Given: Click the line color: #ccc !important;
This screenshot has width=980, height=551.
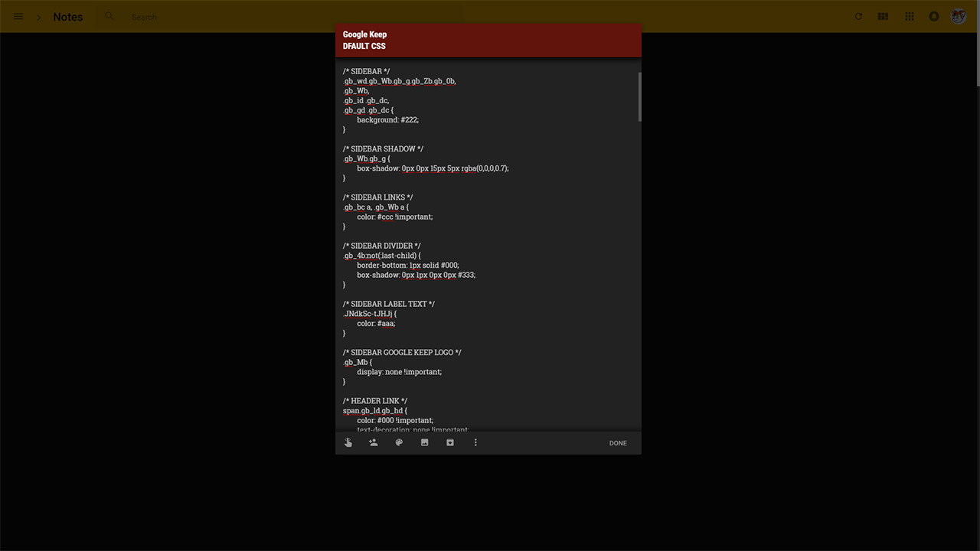Looking at the screenshot, I should 394,217.
